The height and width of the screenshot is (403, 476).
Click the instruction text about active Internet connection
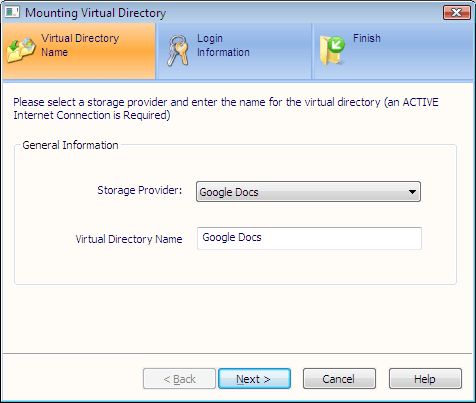226,108
